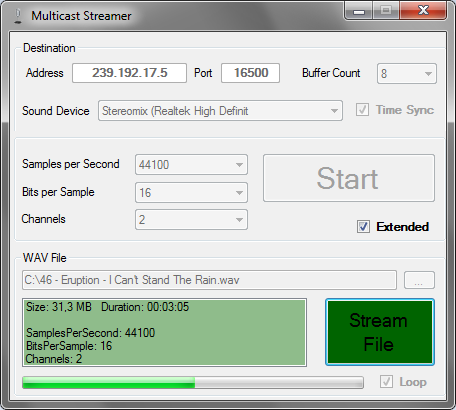Toggle the Time Sync checkbox

[x=362, y=110]
